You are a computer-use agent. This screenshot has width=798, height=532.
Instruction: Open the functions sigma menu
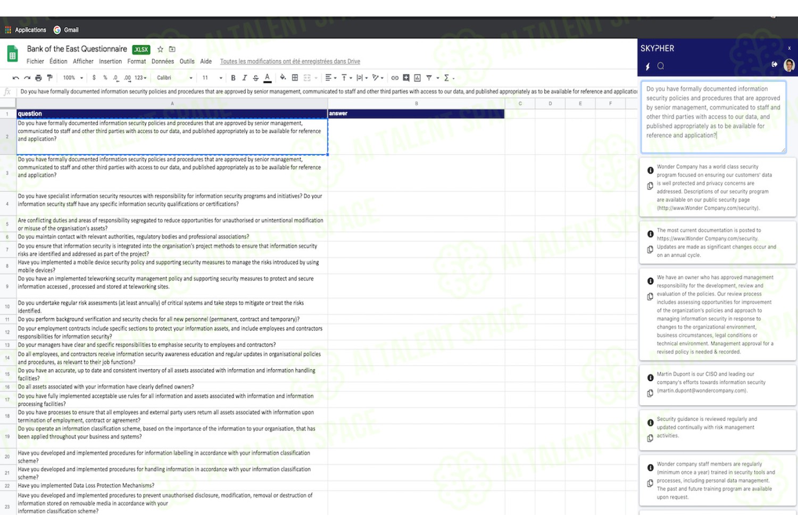click(x=449, y=78)
